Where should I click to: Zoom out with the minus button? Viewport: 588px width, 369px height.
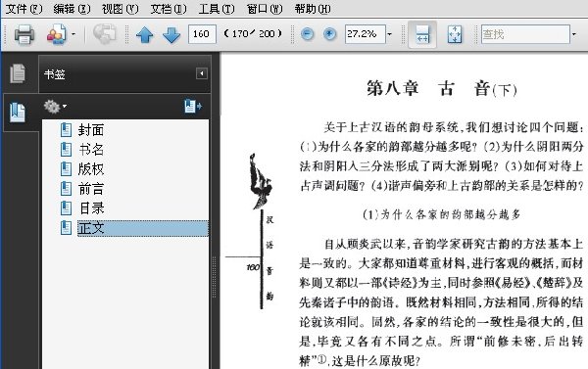(x=307, y=34)
